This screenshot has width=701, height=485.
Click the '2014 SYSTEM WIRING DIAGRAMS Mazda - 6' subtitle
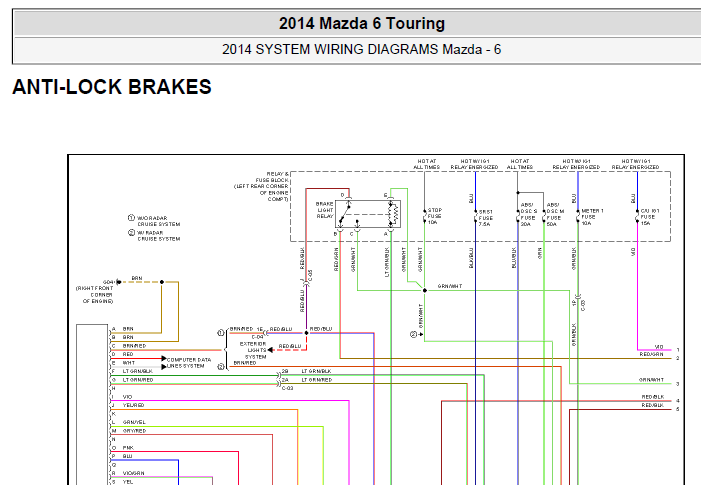pos(361,49)
